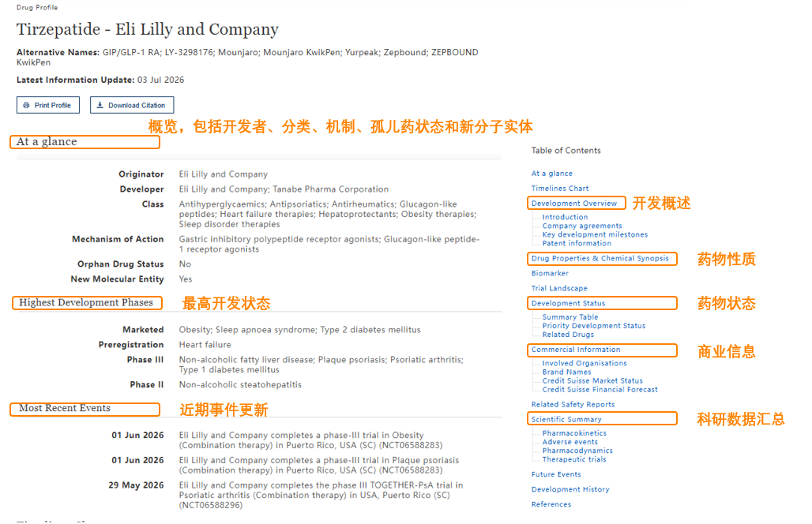This screenshot has width=812, height=524.
Task: Open the Biomarker section link
Action: (x=550, y=273)
